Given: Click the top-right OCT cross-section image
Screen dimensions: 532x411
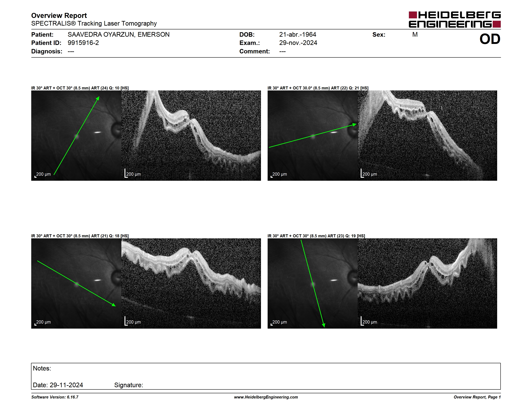Looking at the screenshot, I should click(x=427, y=136).
